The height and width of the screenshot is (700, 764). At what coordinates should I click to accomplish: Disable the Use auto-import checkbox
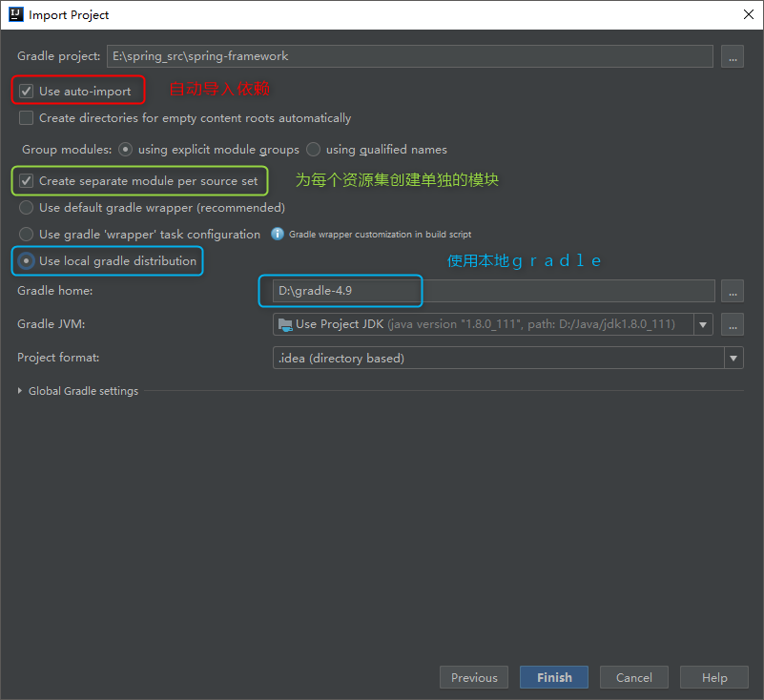pyautogui.click(x=26, y=91)
